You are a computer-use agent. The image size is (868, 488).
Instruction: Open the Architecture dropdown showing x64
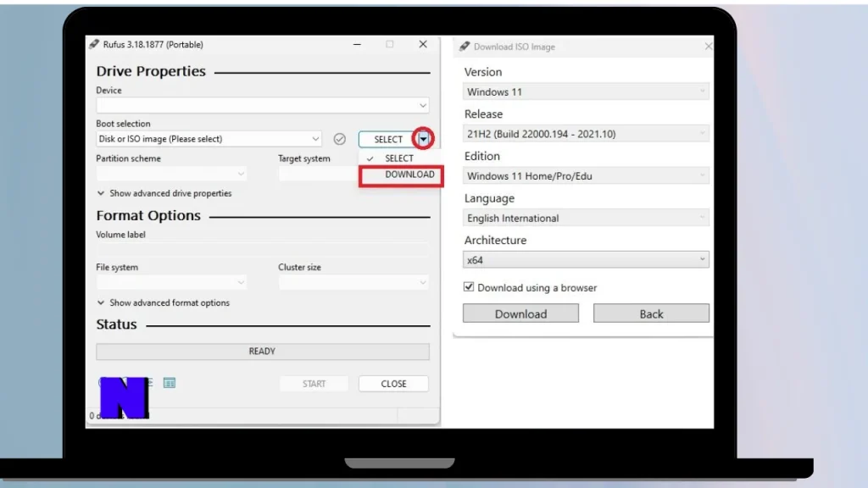tap(586, 260)
